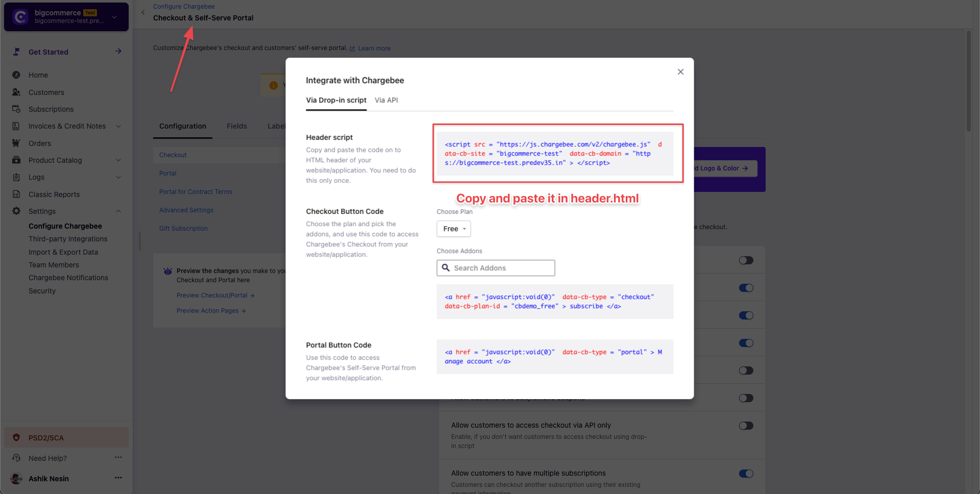The image size is (980, 494).
Task: Click the Classic Reports icon
Action: tap(16, 194)
